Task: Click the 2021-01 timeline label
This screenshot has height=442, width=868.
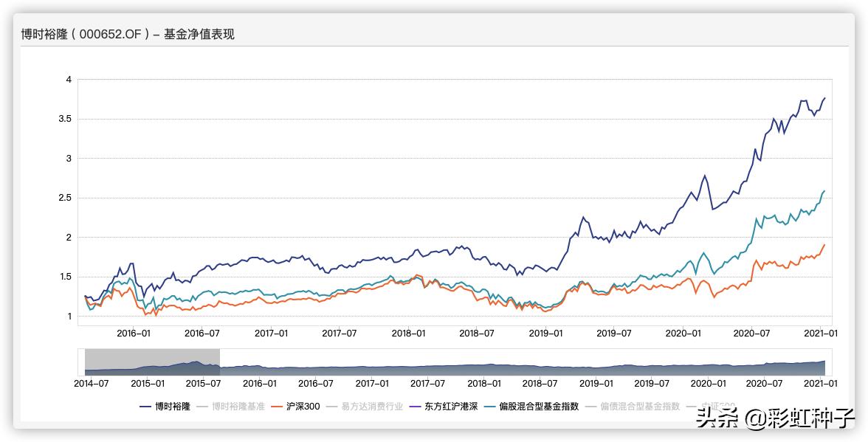Action: [x=820, y=384]
